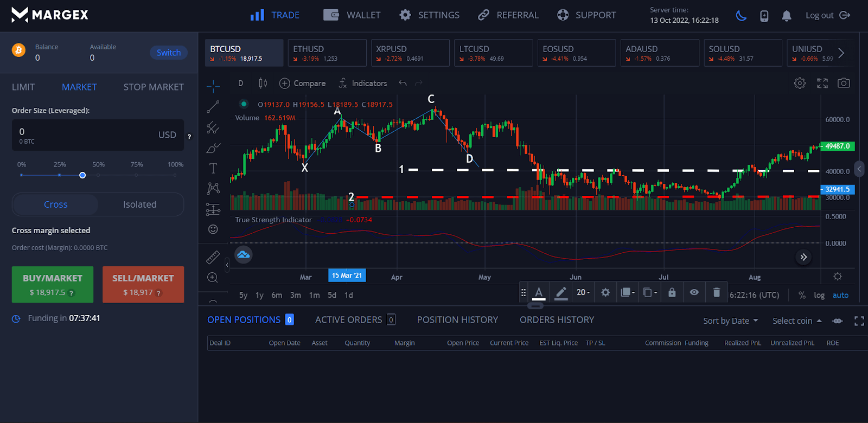Open chart settings gear in top toolbar
Image resolution: width=868 pixels, height=423 pixels.
tap(800, 83)
